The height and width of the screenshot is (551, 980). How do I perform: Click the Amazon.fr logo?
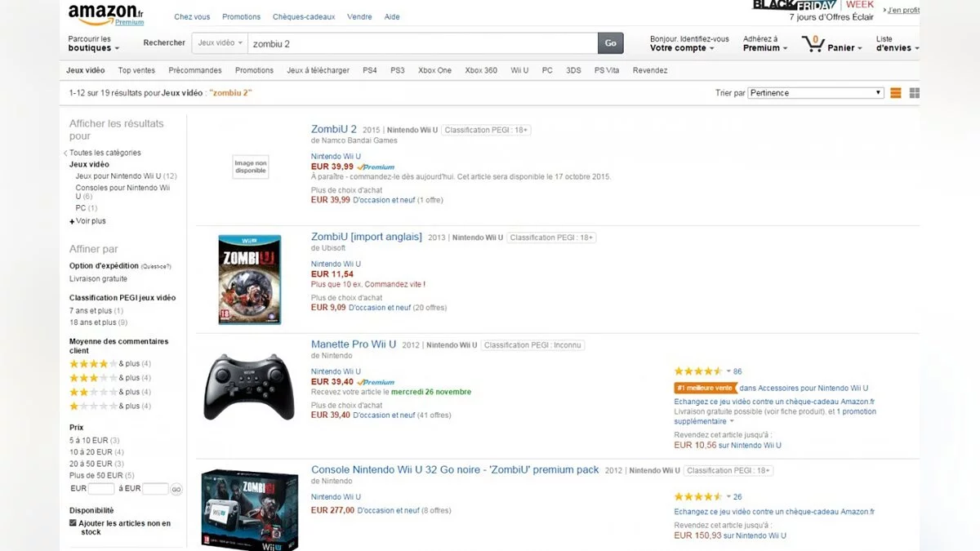105,14
